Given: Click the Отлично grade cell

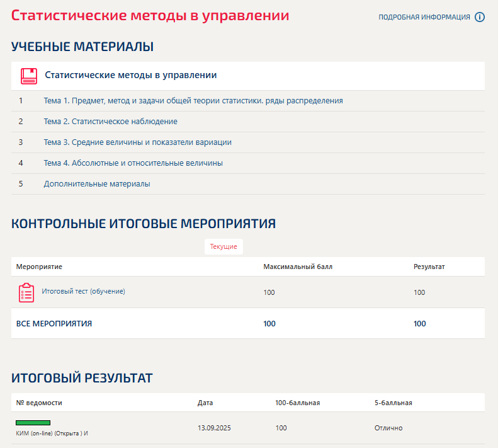Looking at the screenshot, I should (388, 428).
